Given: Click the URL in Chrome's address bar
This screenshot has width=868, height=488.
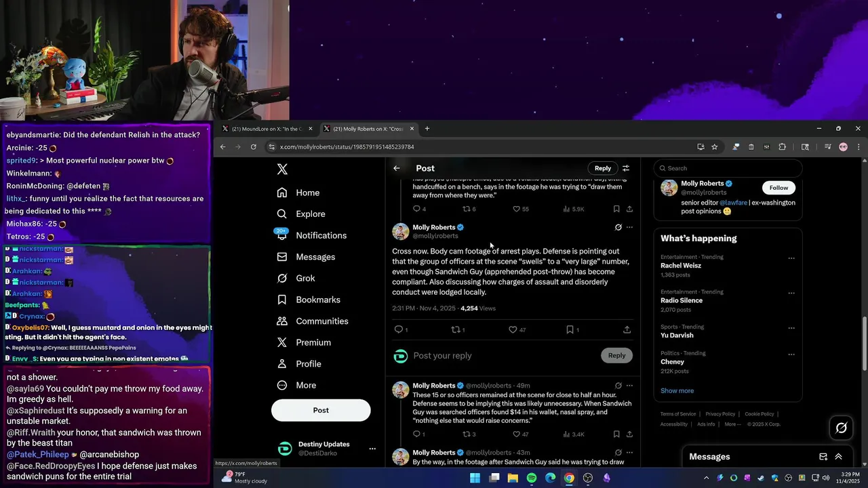Looking at the screenshot, I should click(x=347, y=147).
